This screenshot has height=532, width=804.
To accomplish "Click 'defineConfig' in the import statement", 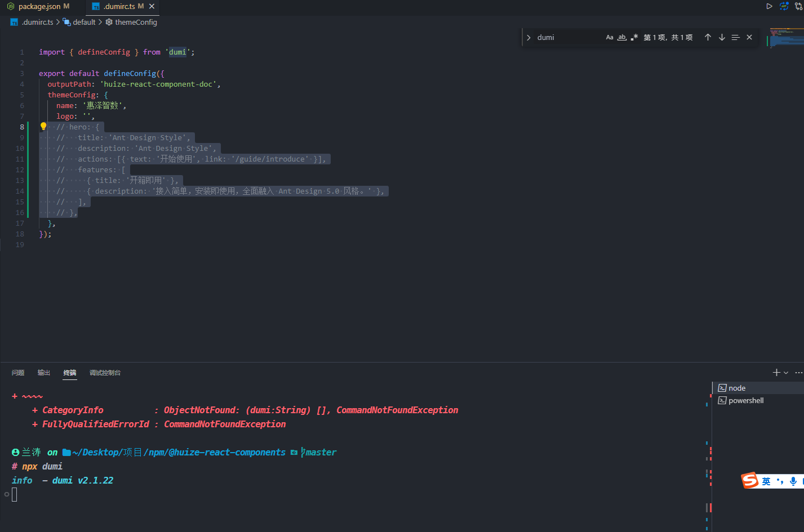I will pyautogui.click(x=104, y=52).
